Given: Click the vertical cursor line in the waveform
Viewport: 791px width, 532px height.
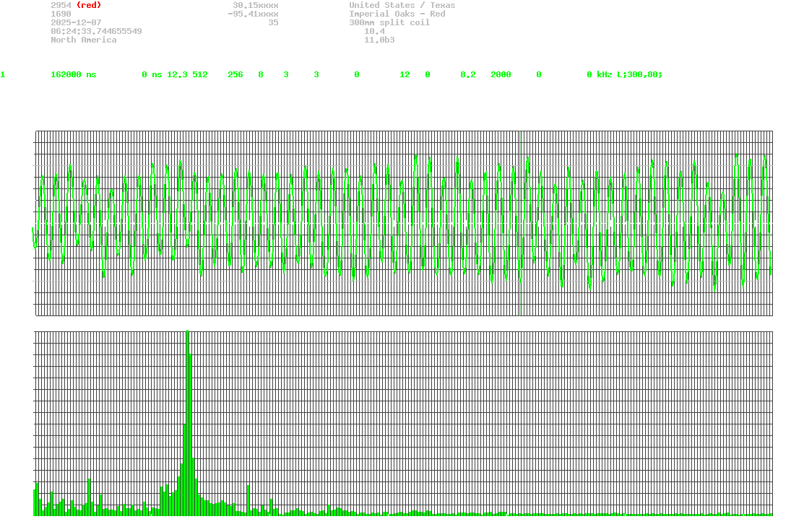Looking at the screenshot, I should coord(519,217).
